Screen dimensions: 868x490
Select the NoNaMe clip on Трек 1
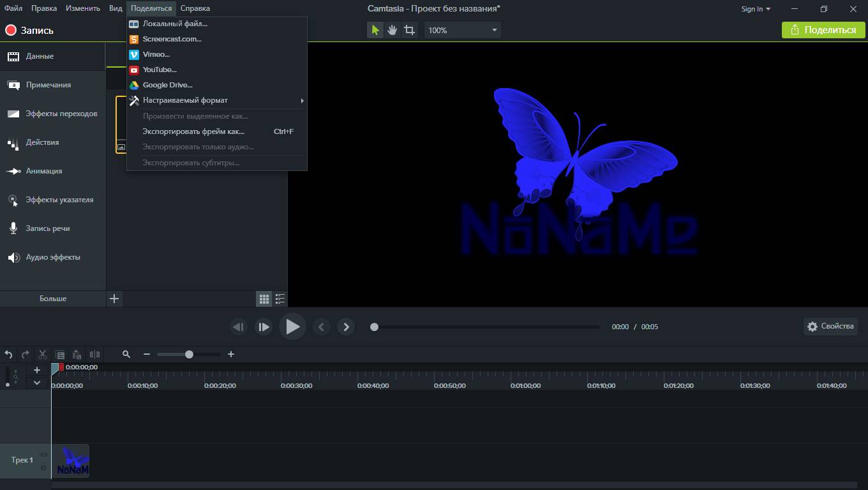coord(70,461)
